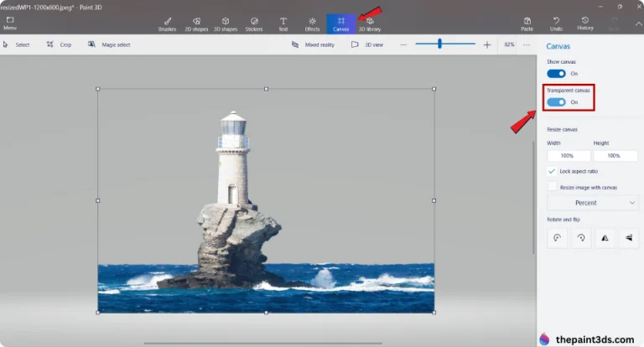Image resolution: width=644 pixels, height=347 pixels.
Task: Open Mixed reality view
Action: coord(313,44)
